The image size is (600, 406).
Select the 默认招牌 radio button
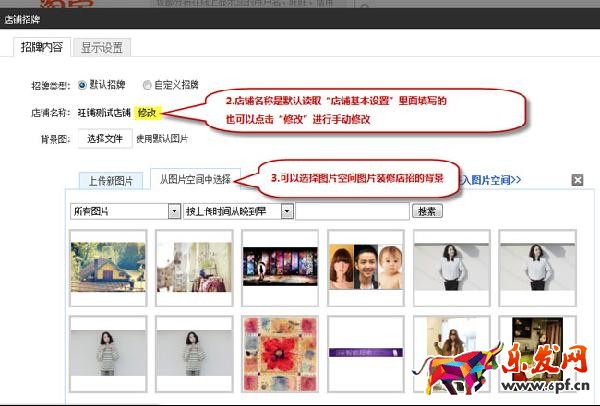[82, 85]
